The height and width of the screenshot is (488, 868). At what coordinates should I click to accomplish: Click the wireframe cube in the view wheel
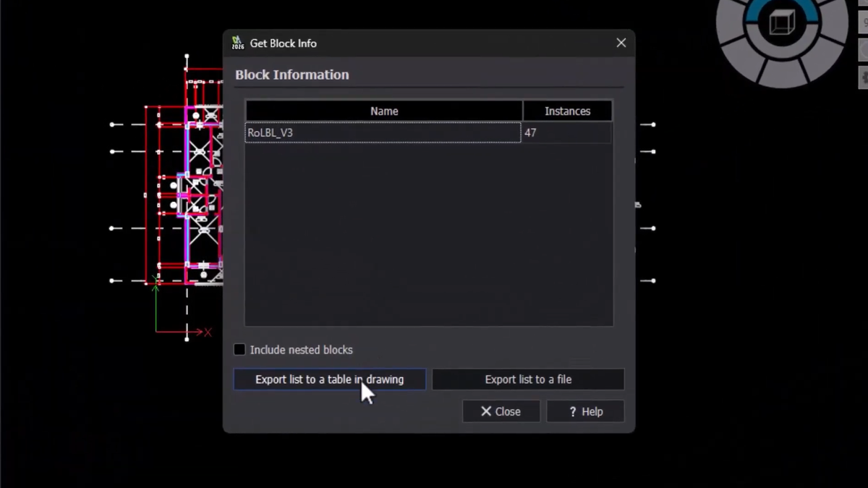click(781, 23)
